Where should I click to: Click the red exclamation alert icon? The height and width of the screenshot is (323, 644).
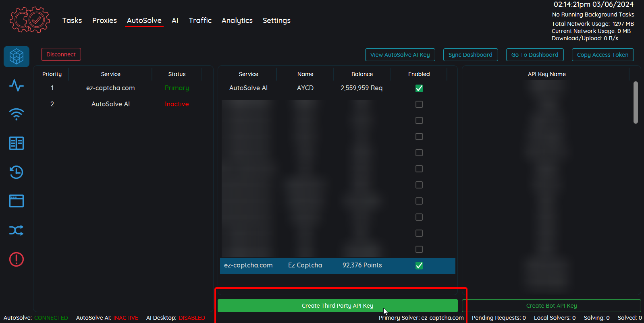pyautogui.click(x=17, y=259)
